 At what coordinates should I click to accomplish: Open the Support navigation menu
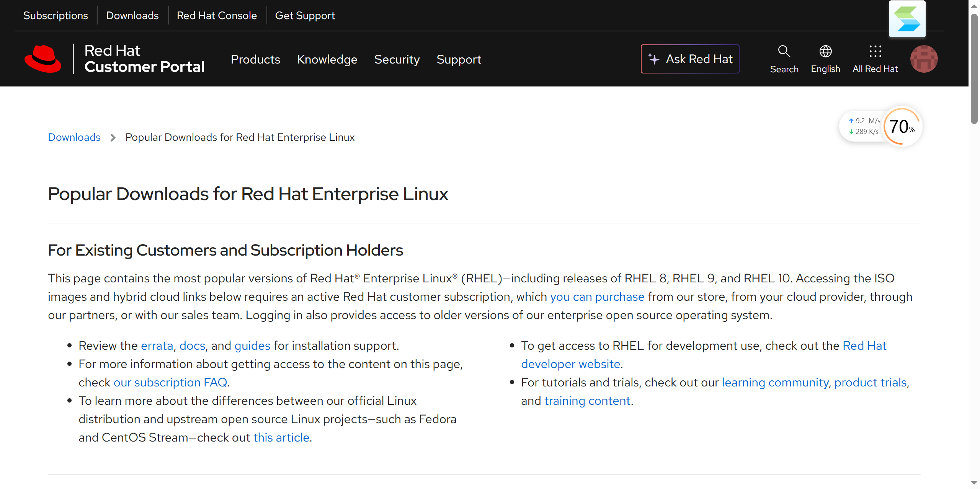click(459, 59)
